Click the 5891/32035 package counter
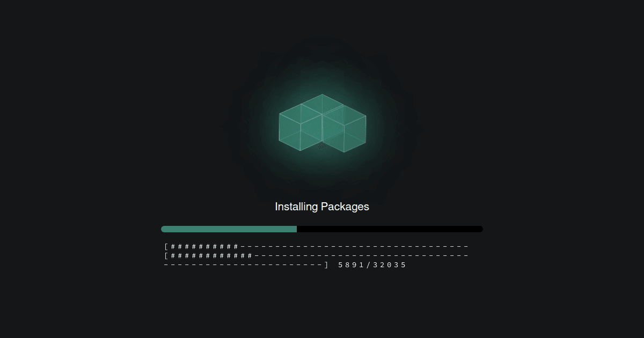644x338 pixels. [372, 265]
